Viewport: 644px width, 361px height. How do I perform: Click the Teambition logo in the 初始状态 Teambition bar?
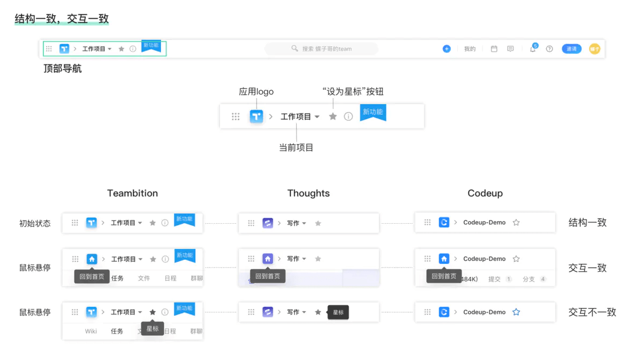click(92, 223)
